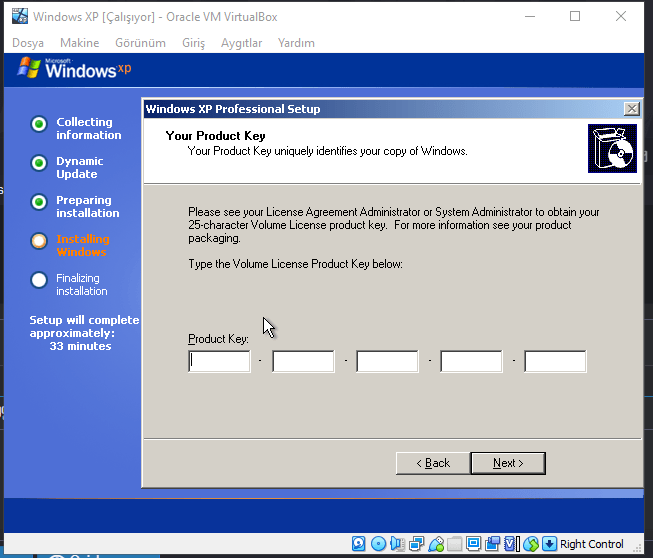This screenshot has height=558, width=653.
Task: Close the Windows XP Professional Setup dialog
Action: [632, 109]
